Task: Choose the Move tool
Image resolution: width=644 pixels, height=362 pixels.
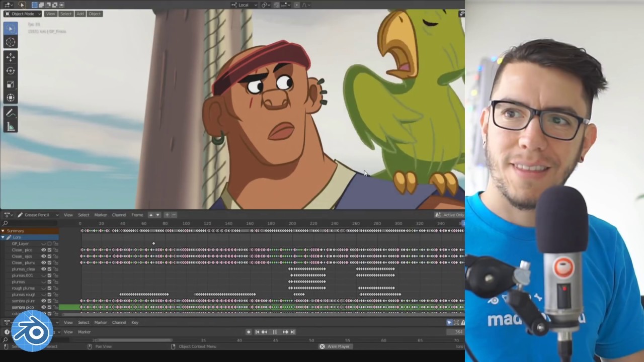Action: (x=11, y=57)
